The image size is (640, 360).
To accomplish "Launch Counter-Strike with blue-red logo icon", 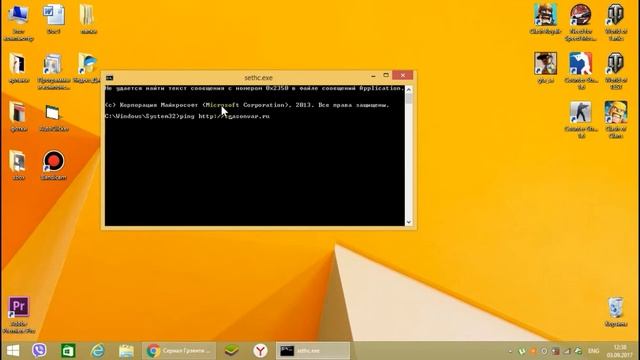I will coord(581,71).
